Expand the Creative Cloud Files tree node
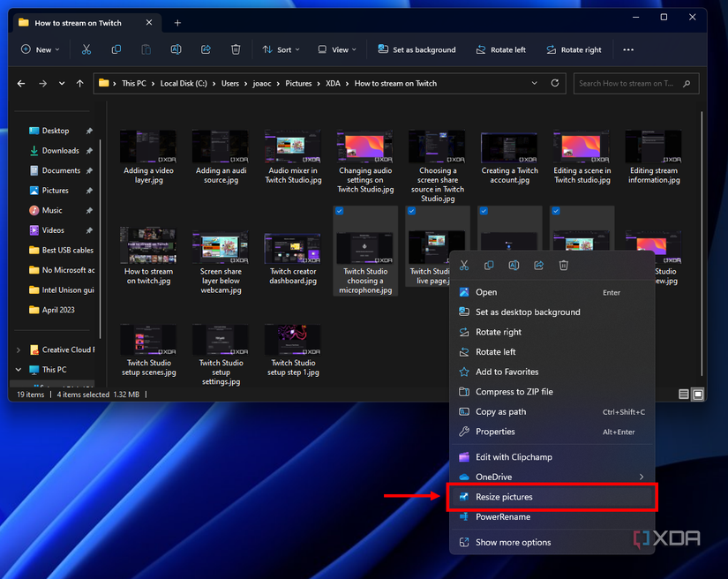 point(19,350)
